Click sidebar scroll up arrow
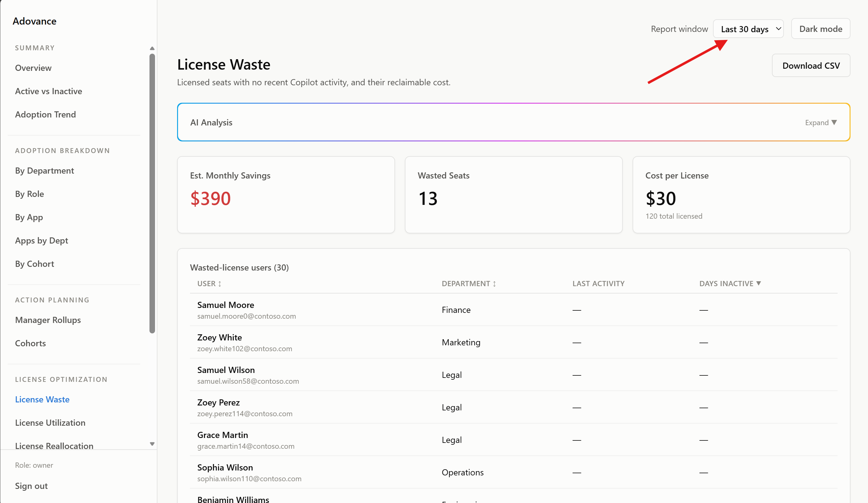The image size is (868, 503). point(152,48)
